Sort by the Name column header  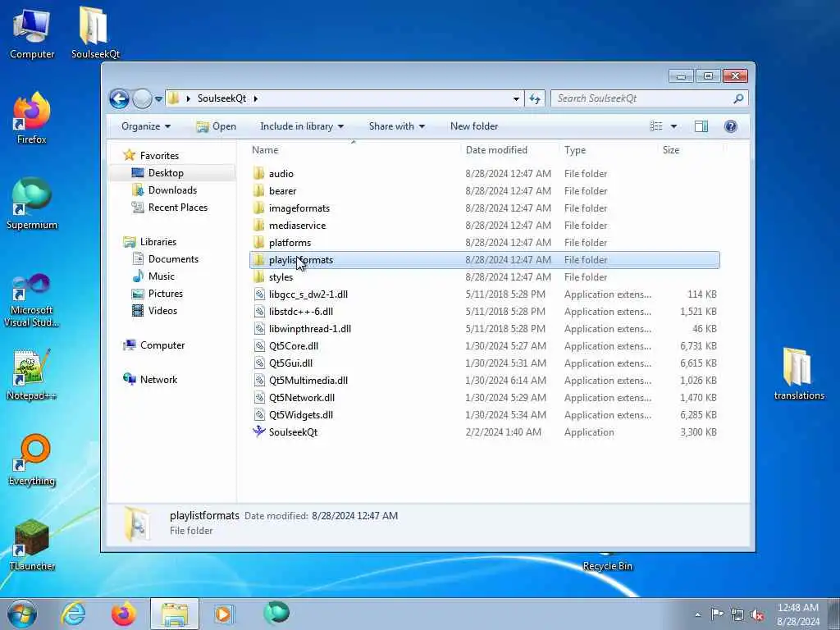(x=354, y=151)
